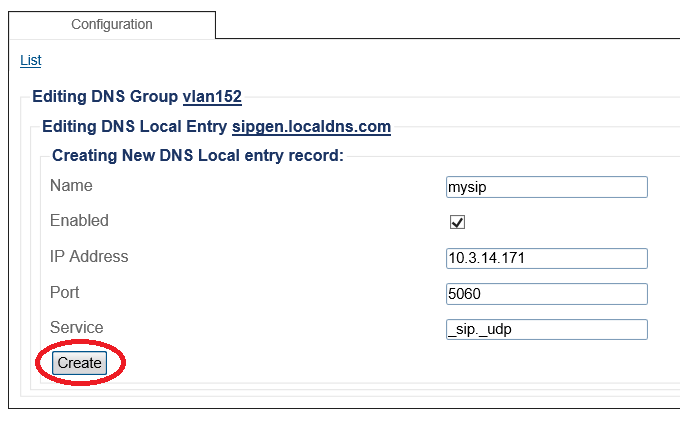Click the Name label text
680x423 pixels.
pos(71,186)
